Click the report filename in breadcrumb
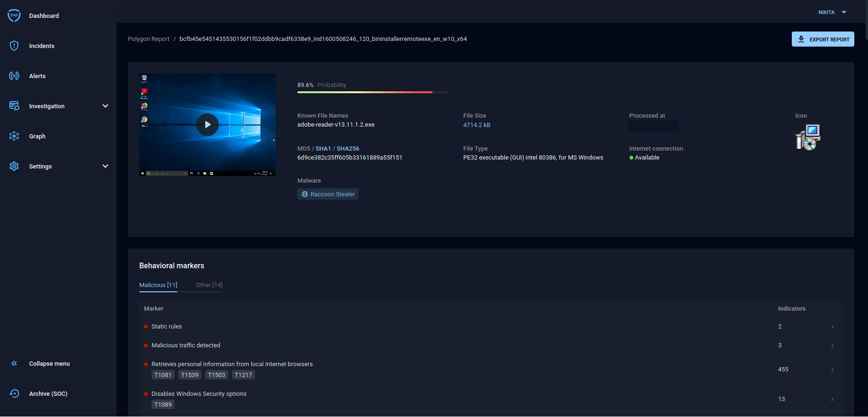The image size is (868, 417). (x=323, y=39)
